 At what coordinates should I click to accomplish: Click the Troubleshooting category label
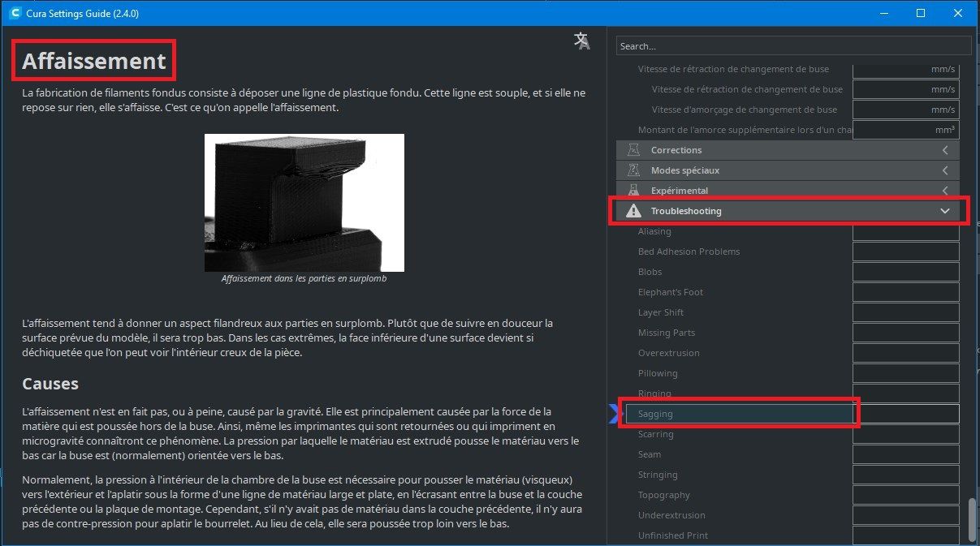686,211
